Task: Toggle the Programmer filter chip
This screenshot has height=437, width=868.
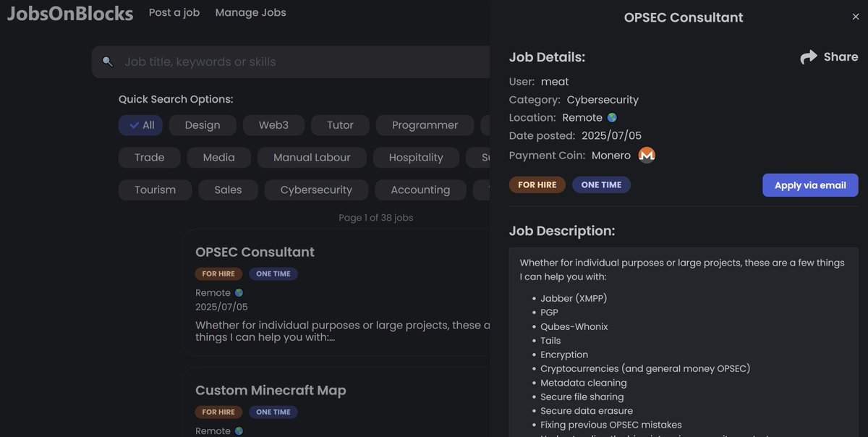Action: [x=425, y=125]
